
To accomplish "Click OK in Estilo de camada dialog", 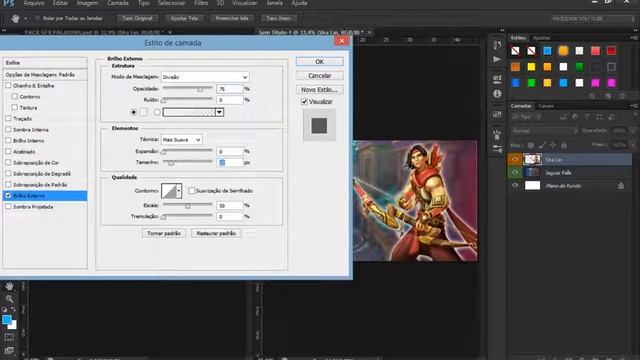I will (x=320, y=62).
